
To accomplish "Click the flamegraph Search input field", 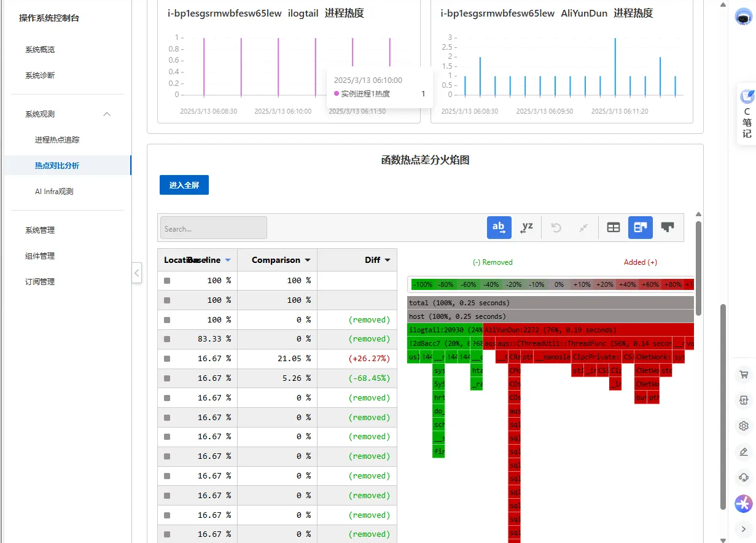I will pyautogui.click(x=214, y=228).
